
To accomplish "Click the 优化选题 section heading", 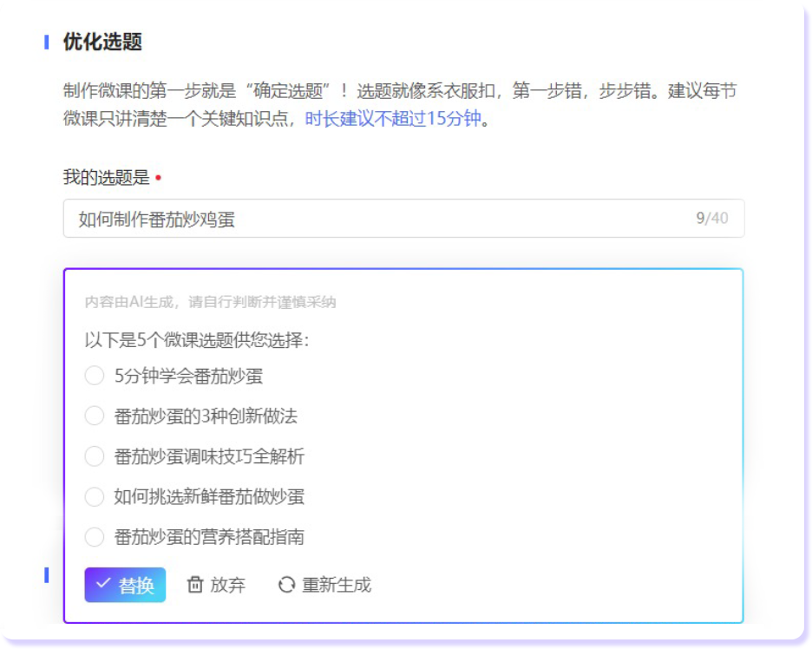I will pos(102,42).
